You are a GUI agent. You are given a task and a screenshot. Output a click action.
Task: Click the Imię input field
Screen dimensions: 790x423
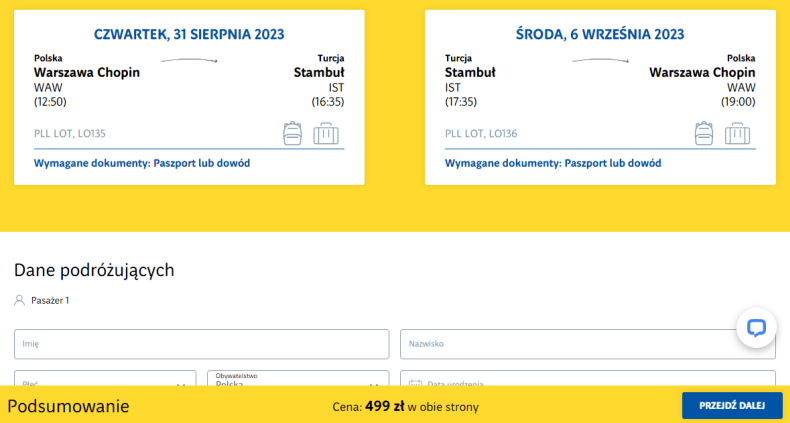201,344
